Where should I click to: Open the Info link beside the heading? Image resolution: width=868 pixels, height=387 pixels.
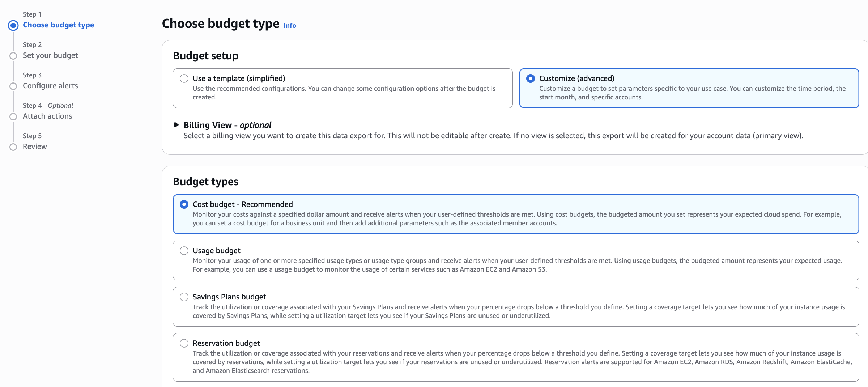point(290,26)
